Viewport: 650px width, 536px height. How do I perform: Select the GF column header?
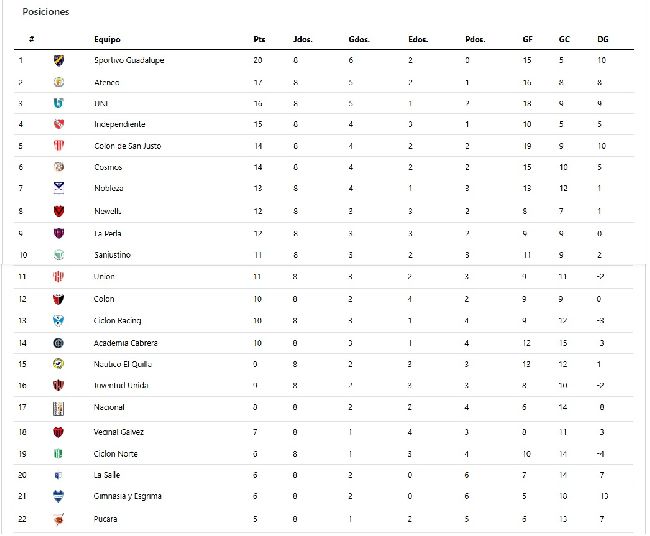(527, 39)
